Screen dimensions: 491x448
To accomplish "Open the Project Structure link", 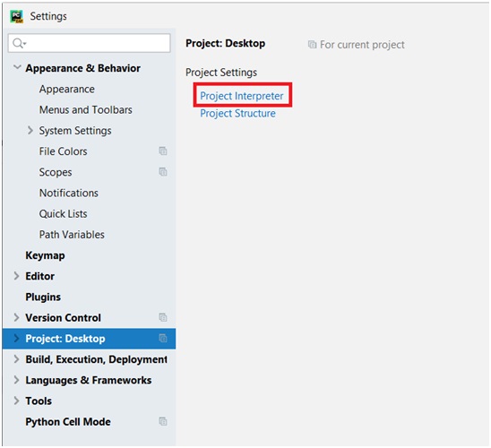I will coord(237,113).
